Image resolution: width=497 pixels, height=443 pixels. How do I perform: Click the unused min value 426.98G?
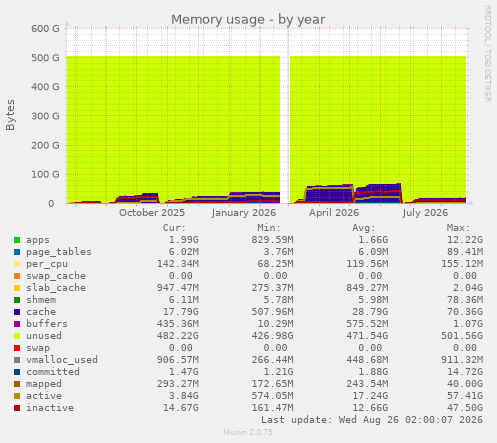pos(272,336)
